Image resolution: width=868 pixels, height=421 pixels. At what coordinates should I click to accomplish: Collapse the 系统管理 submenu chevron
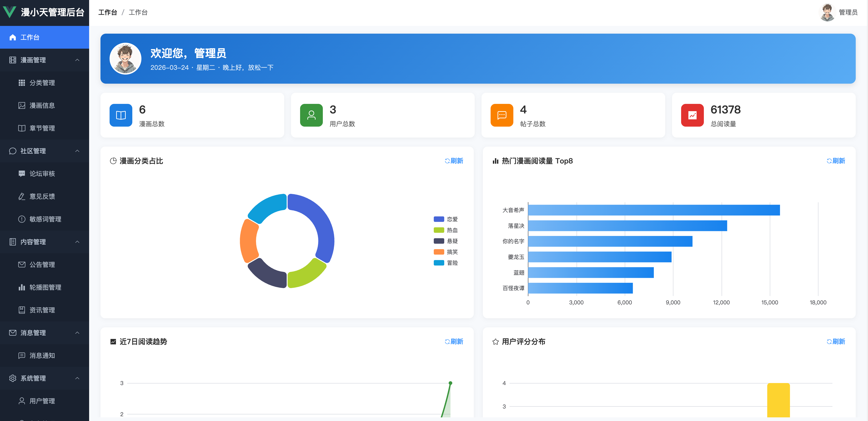tap(77, 378)
